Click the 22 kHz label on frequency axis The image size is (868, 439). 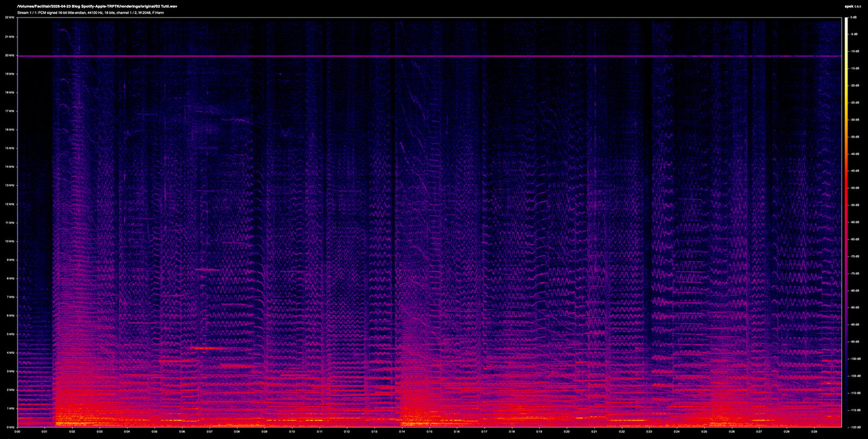pyautogui.click(x=10, y=18)
